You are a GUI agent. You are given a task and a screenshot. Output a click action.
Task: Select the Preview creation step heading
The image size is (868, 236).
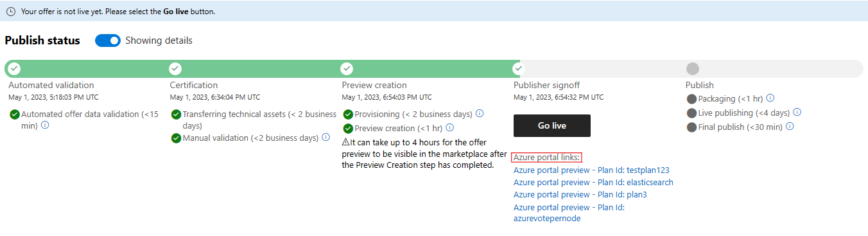click(374, 85)
